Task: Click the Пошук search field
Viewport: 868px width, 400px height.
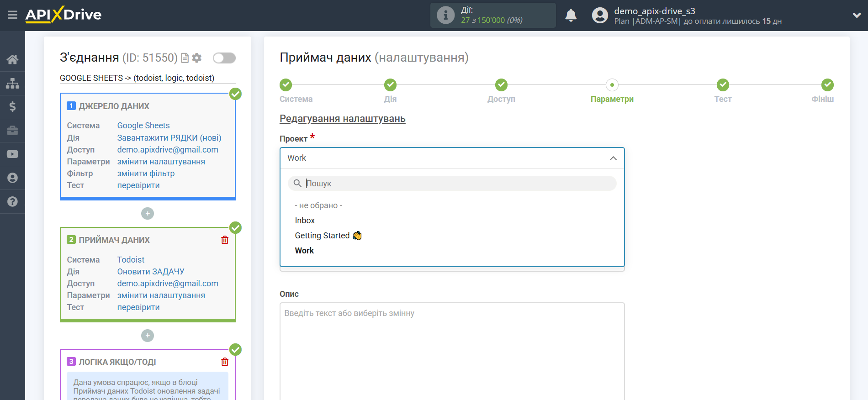Action: [452, 183]
